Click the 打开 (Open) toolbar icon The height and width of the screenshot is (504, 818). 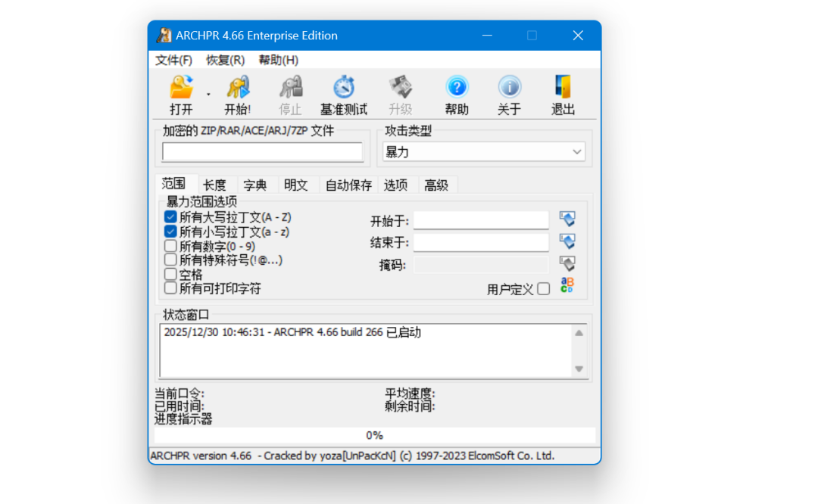pos(182,88)
